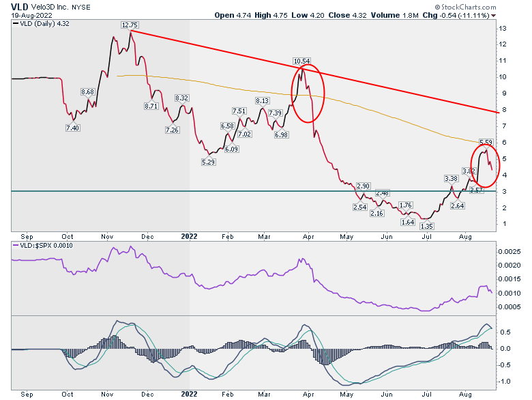
Task: Click the 2022 label under the price chart
Action: pos(189,236)
